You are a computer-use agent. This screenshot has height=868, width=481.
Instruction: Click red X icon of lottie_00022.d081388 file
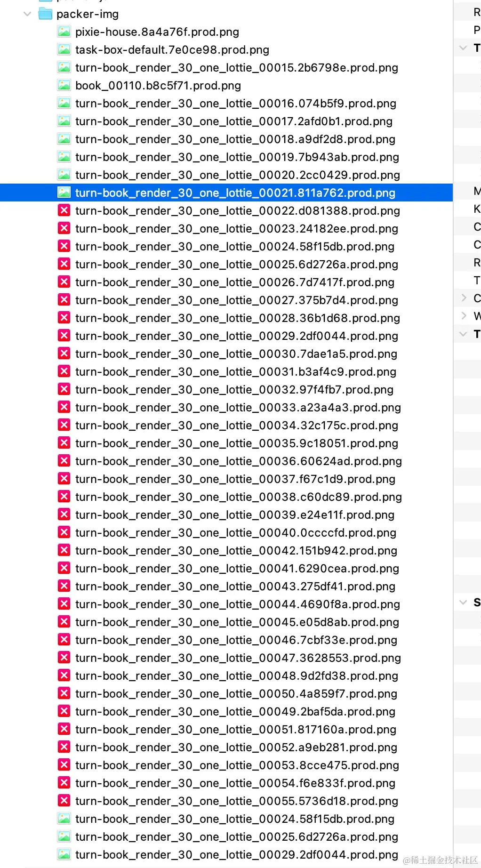(64, 211)
